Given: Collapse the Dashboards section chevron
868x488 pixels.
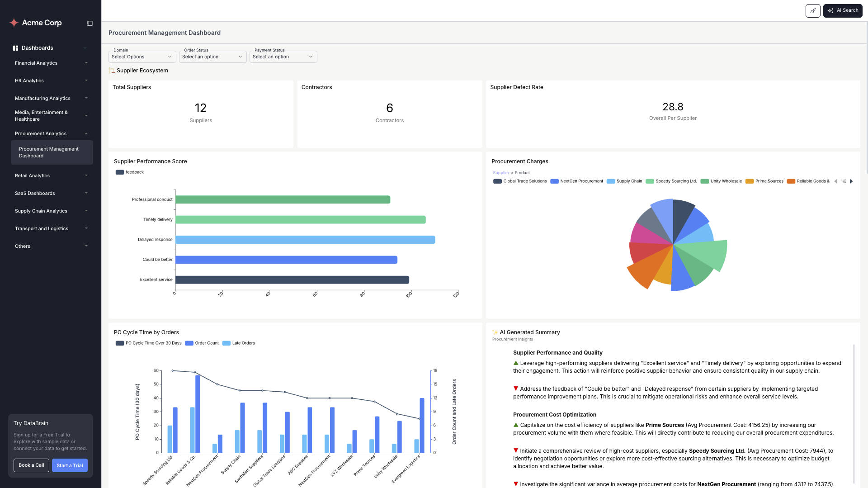Looking at the screenshot, I should tap(85, 48).
